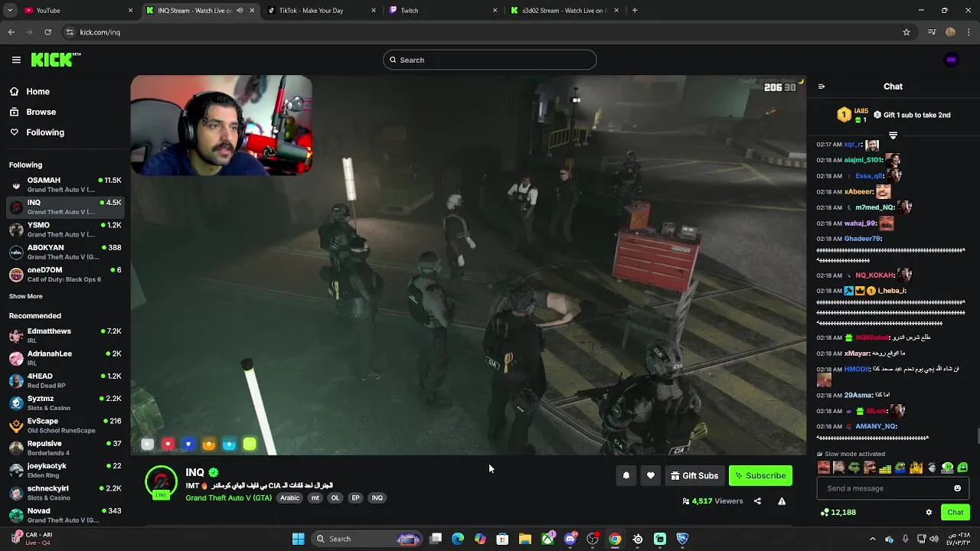Click the EP stream tag
Image resolution: width=980 pixels, height=551 pixels.
point(355,497)
